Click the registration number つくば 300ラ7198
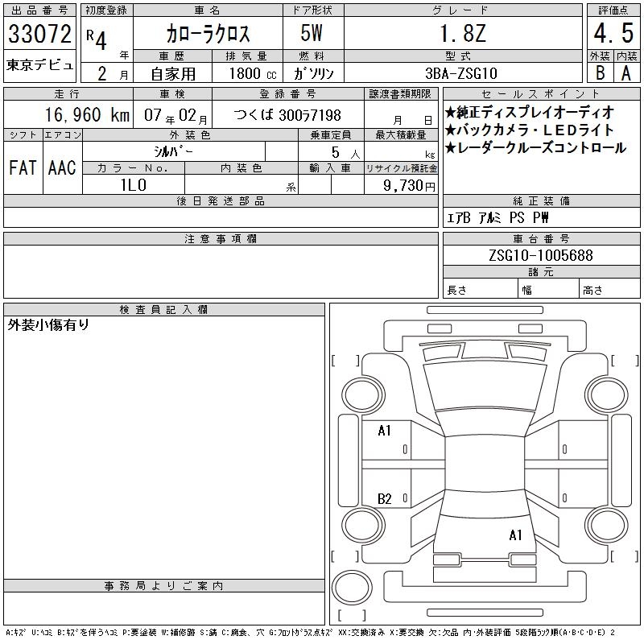The width and height of the screenshot is (644, 644). (x=287, y=115)
